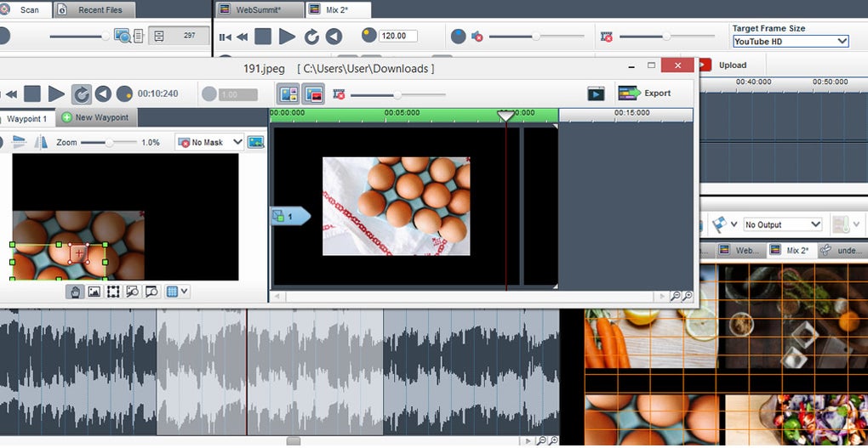Click the egg image preview in timeline
This screenshot has width=868, height=448.
click(397, 206)
